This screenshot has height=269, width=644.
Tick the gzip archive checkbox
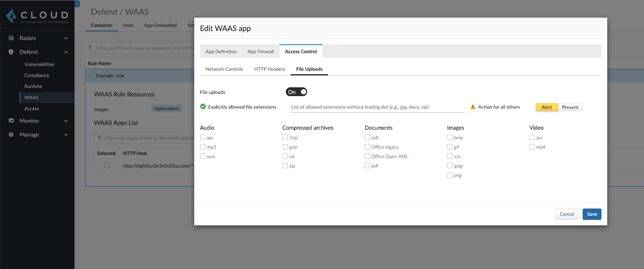285,147
